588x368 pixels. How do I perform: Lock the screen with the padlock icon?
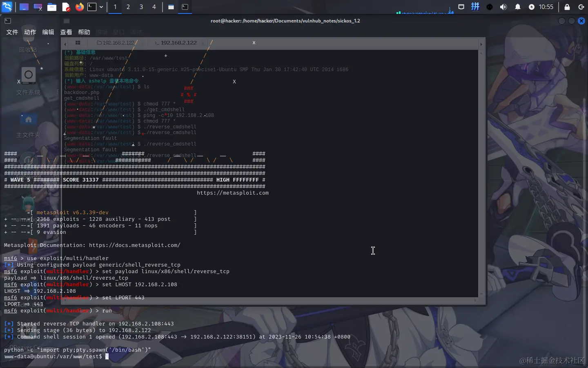567,7
